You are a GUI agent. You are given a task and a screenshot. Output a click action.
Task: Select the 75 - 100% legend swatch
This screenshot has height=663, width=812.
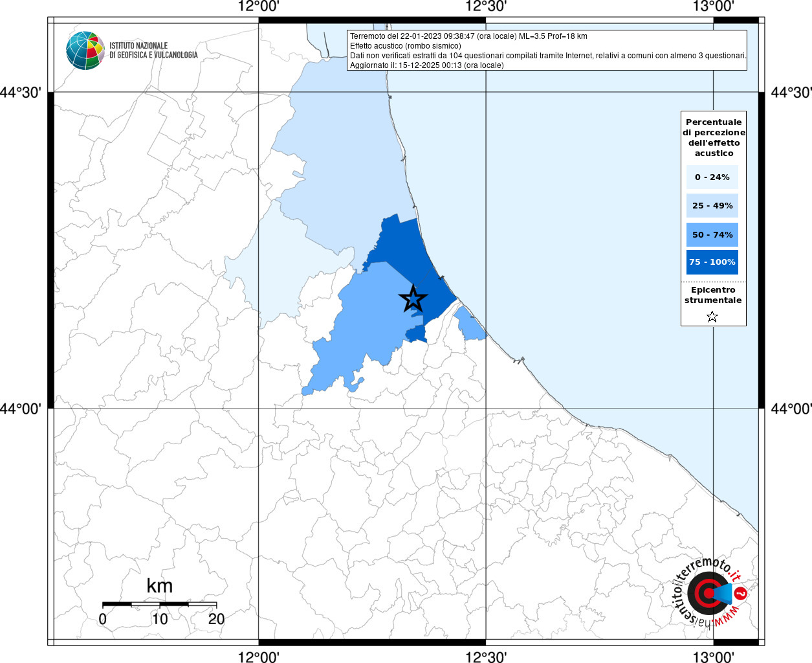coord(712,262)
